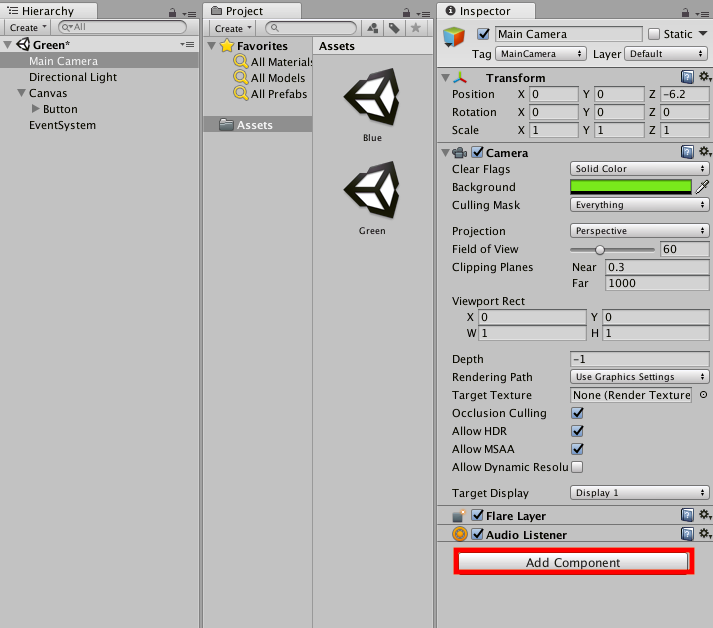Click the Project panel lock icon
The height and width of the screenshot is (628, 713).
(x=407, y=13)
